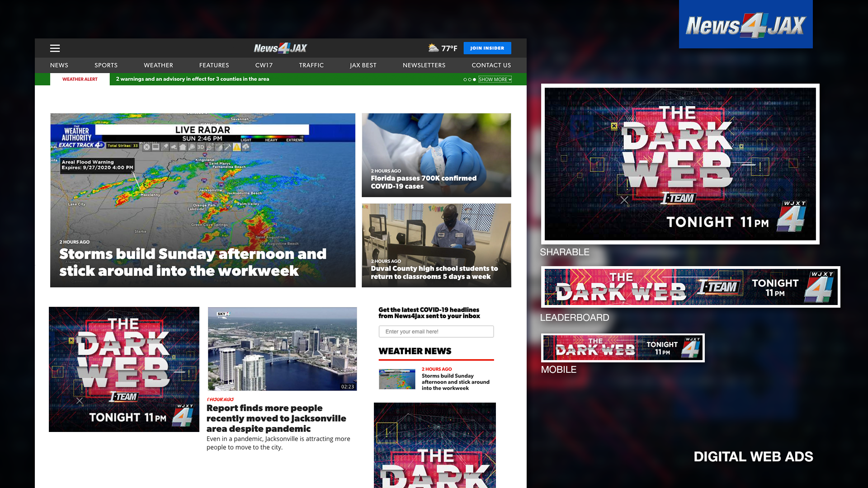
Task: Click the blue News4JAX logo on the black backdrop
Action: coord(746,24)
